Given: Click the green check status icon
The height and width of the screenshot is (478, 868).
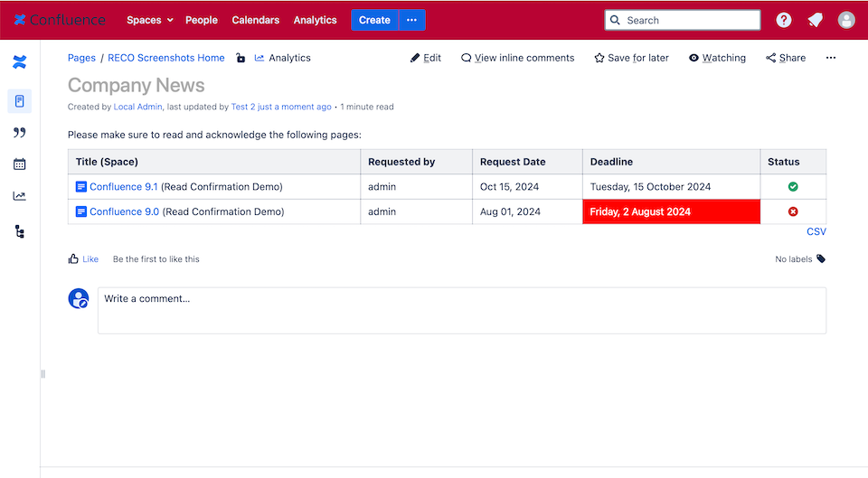Looking at the screenshot, I should point(793,186).
